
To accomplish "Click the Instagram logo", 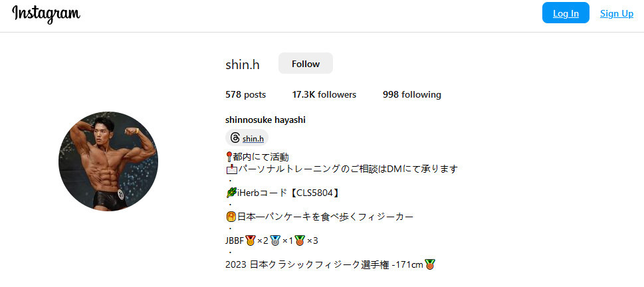I will pyautogui.click(x=46, y=14).
